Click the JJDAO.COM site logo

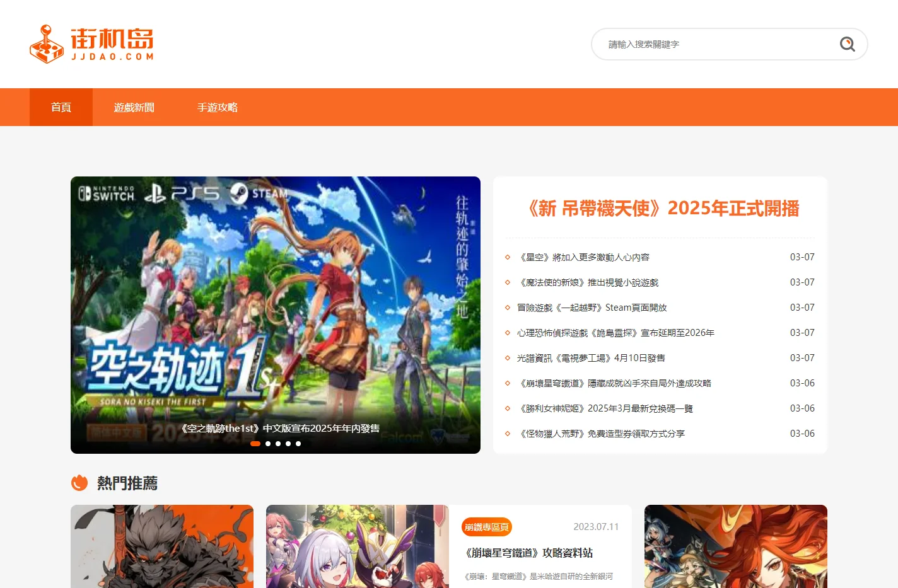(91, 44)
